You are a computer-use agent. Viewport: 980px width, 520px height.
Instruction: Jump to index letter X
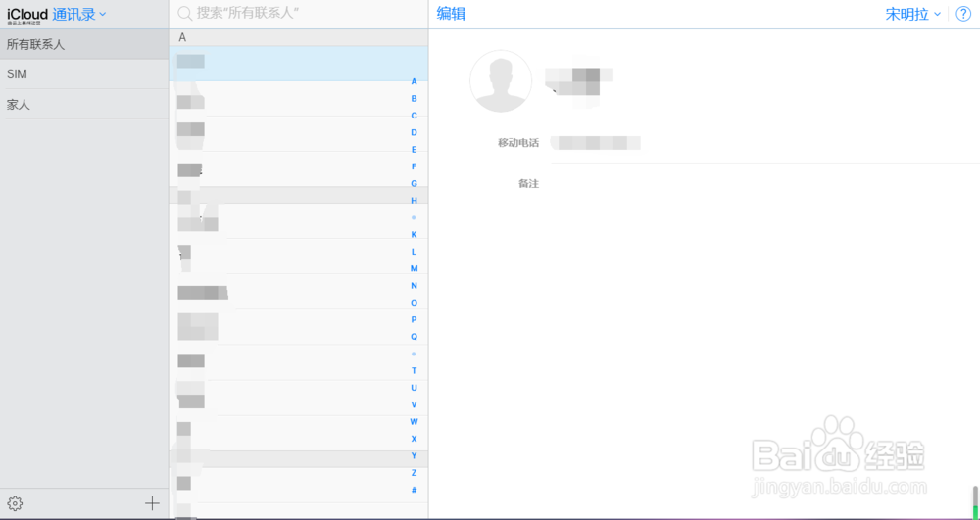[x=414, y=439]
